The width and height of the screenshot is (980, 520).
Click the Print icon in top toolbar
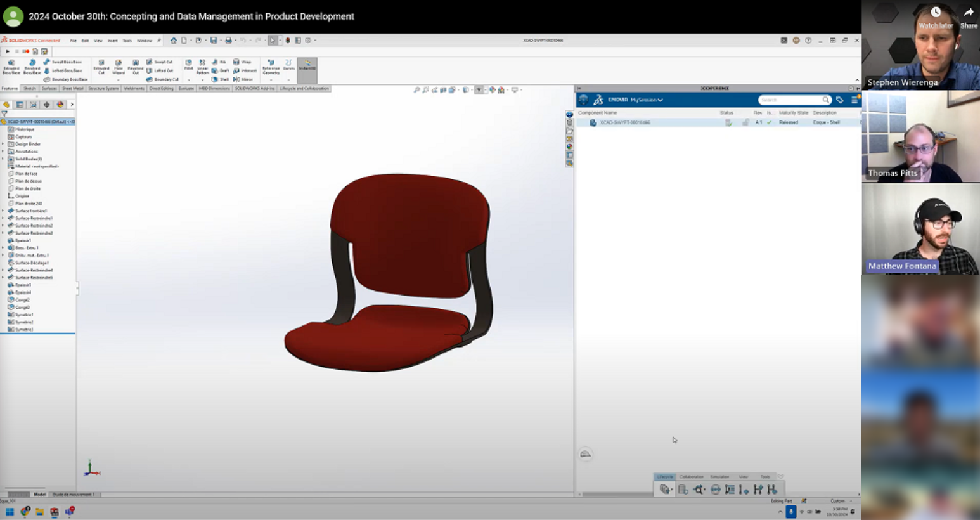pyautogui.click(x=229, y=40)
